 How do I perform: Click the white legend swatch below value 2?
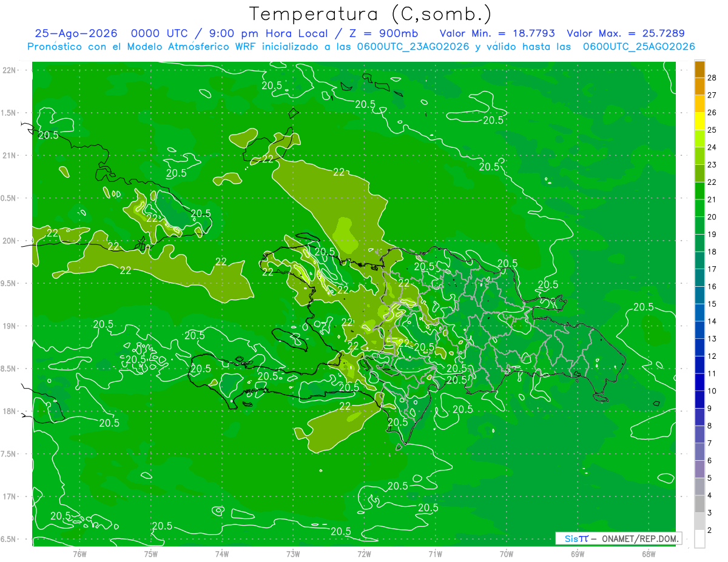coord(699,539)
